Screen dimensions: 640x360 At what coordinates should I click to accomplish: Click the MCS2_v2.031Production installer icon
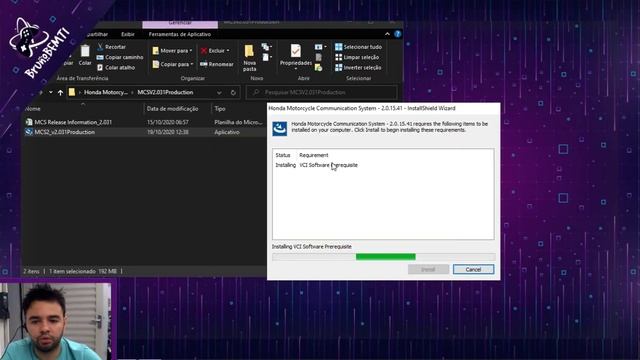(29, 132)
